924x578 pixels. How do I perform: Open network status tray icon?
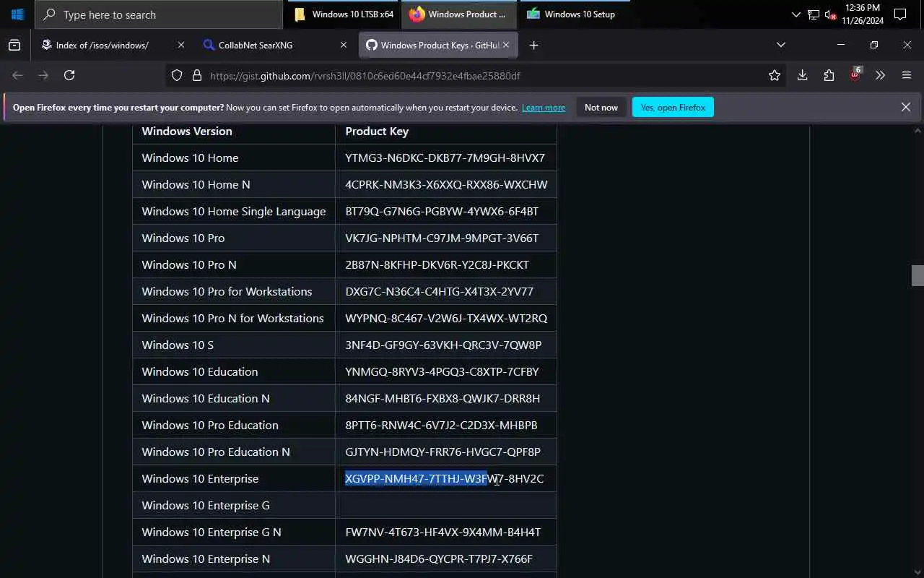814,14
